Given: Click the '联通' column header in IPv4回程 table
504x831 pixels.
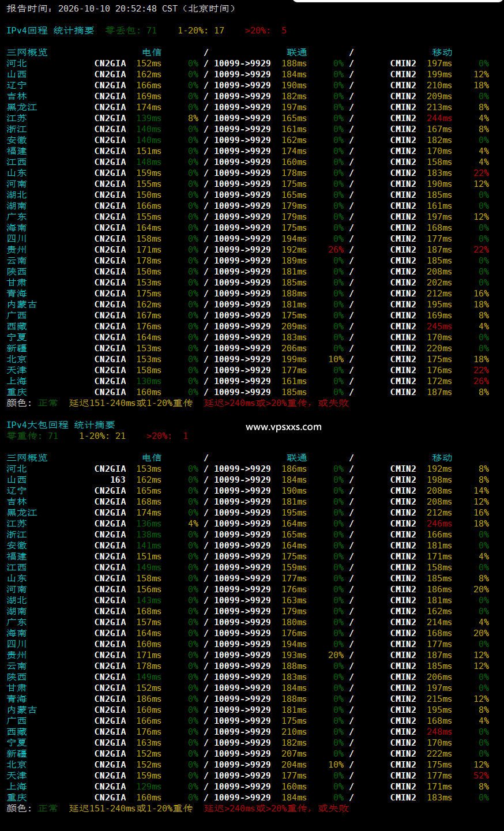Looking at the screenshot, I should [297, 52].
